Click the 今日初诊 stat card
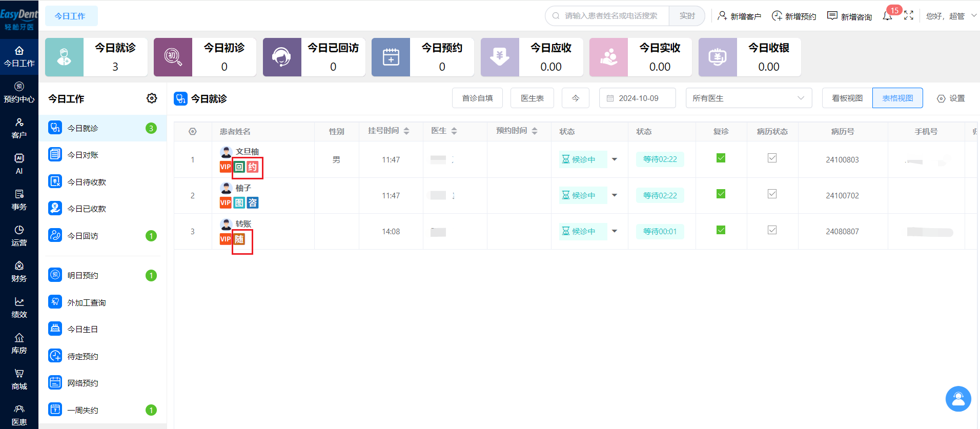980x429 pixels. click(205, 57)
